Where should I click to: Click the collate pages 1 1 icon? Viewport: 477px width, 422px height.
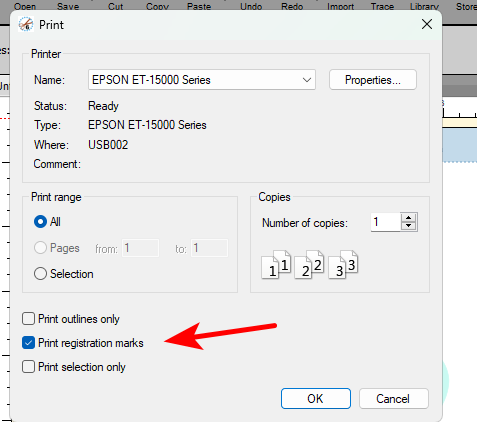point(276,265)
